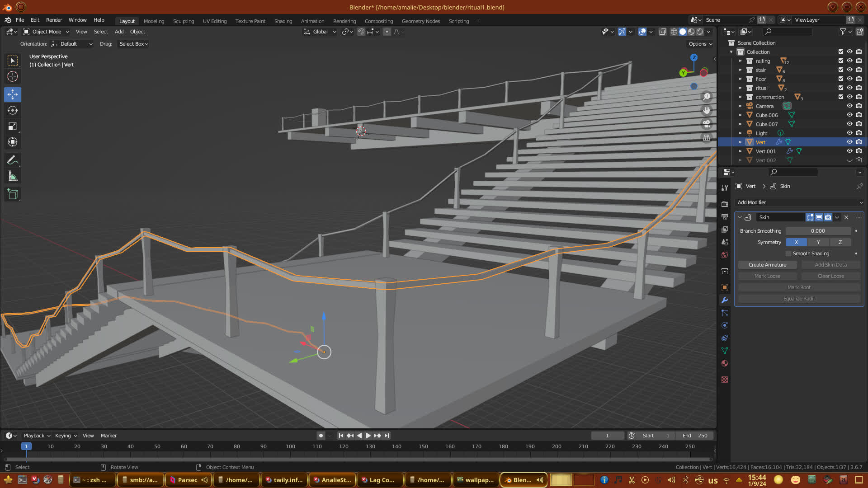The height and width of the screenshot is (488, 868).
Task: Select the Scale tool
Action: tap(13, 127)
